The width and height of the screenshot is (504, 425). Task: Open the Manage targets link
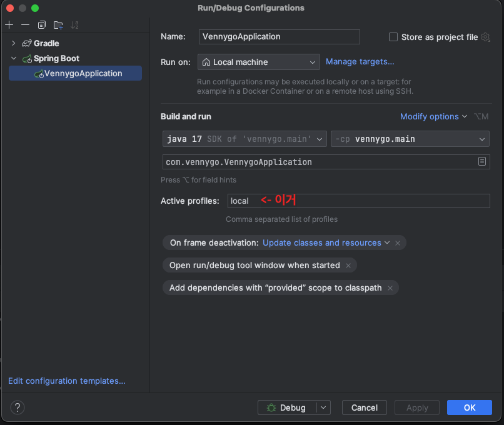click(x=360, y=61)
